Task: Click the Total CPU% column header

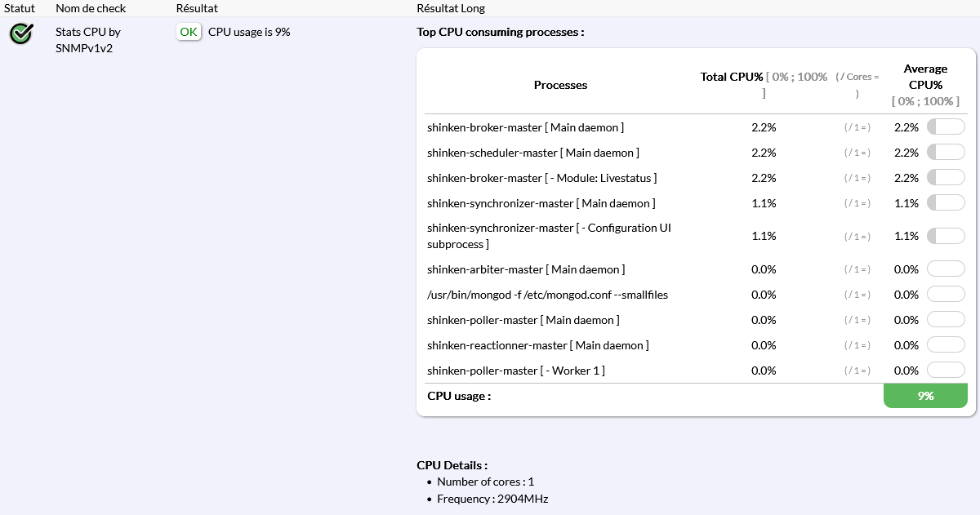Action: (x=732, y=77)
